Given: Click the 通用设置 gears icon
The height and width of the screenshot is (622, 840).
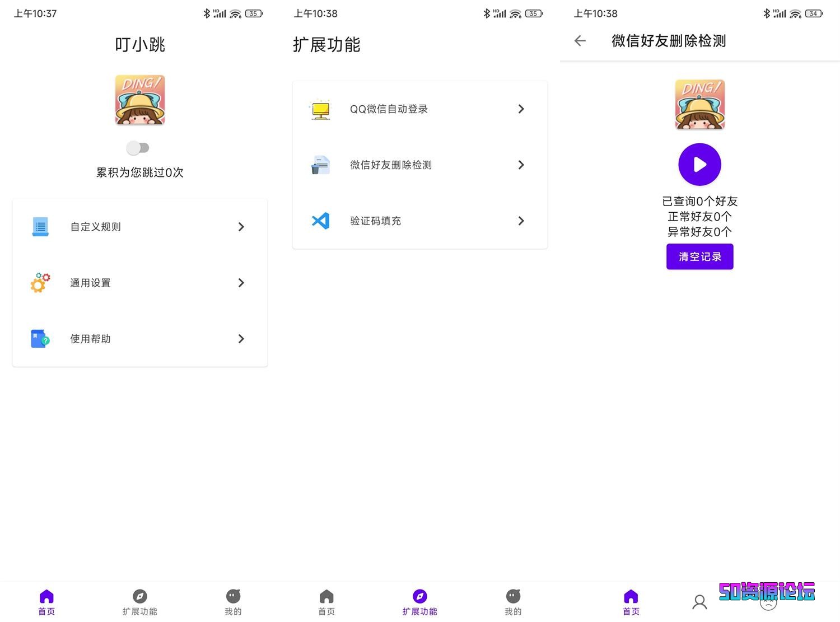Looking at the screenshot, I should tap(40, 283).
